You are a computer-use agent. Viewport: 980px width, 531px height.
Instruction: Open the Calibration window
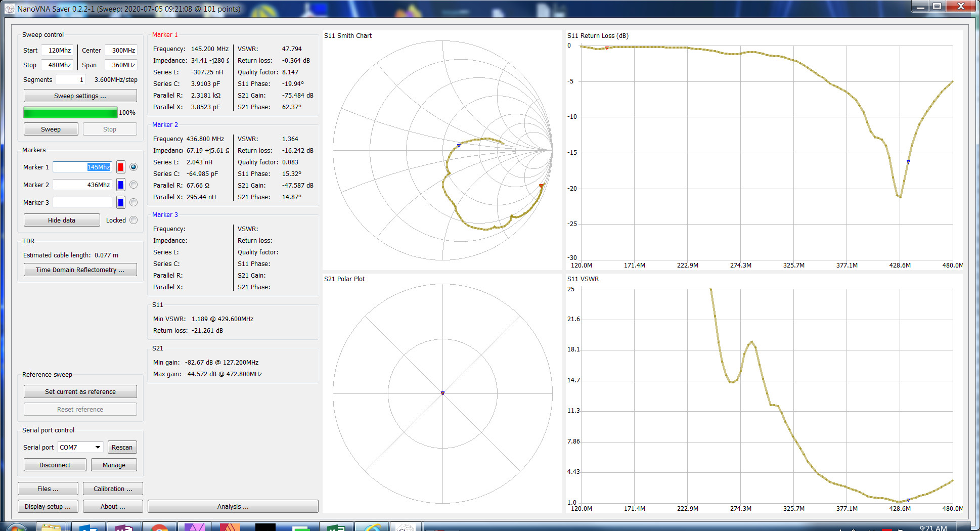(x=113, y=489)
